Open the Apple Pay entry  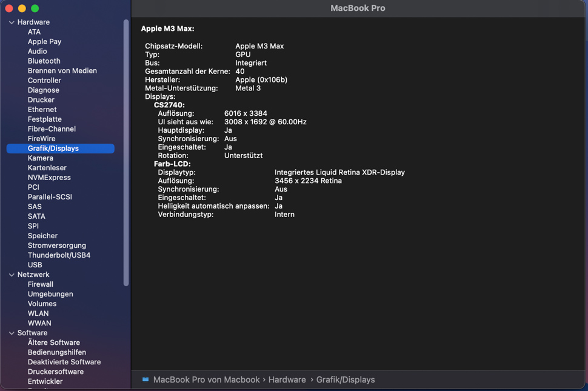[44, 42]
